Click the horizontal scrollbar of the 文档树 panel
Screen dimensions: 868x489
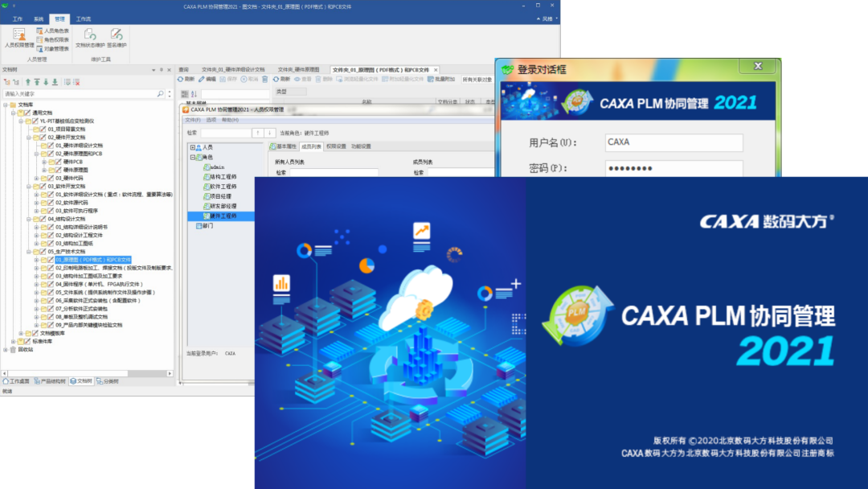[87, 373]
